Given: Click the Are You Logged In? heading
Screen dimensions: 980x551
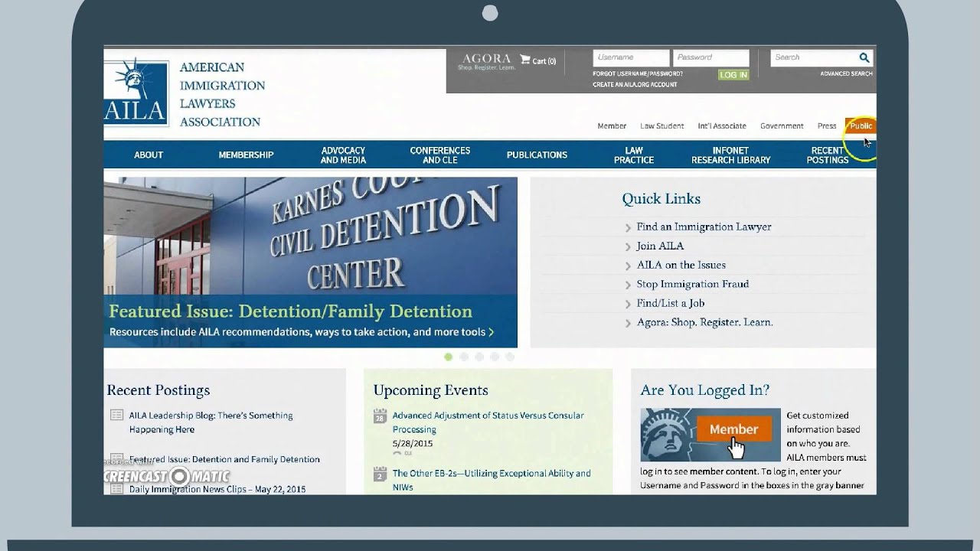Looking at the screenshot, I should pyautogui.click(x=704, y=390).
